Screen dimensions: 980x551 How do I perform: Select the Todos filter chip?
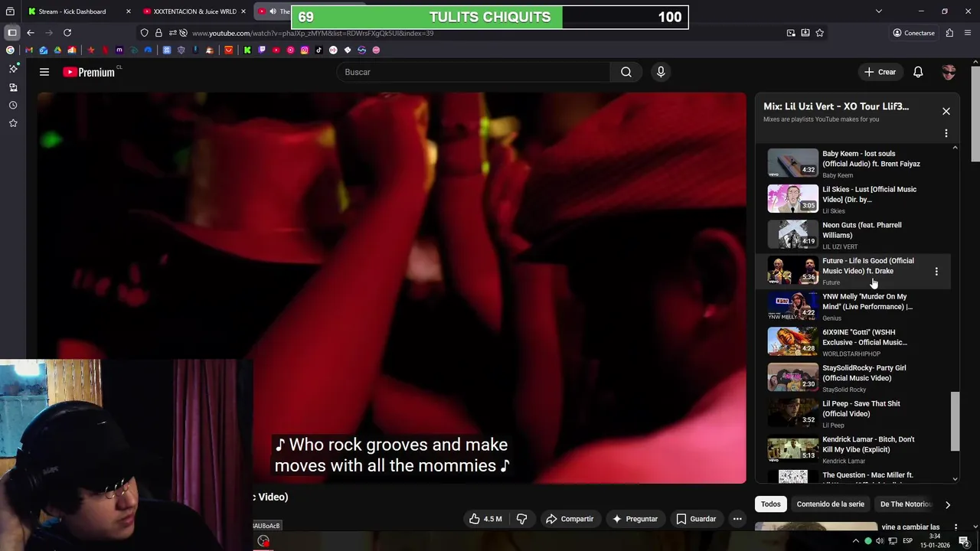pyautogui.click(x=771, y=504)
